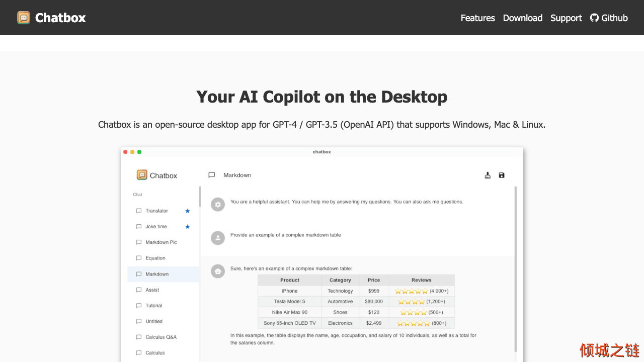Toggle the star on Translator chat
Image resolution: width=644 pixels, height=362 pixels.
188,211
